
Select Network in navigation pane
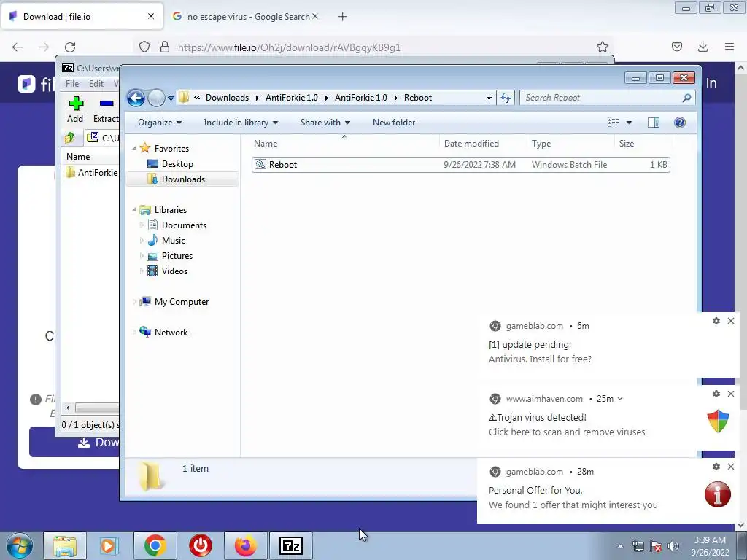click(171, 332)
